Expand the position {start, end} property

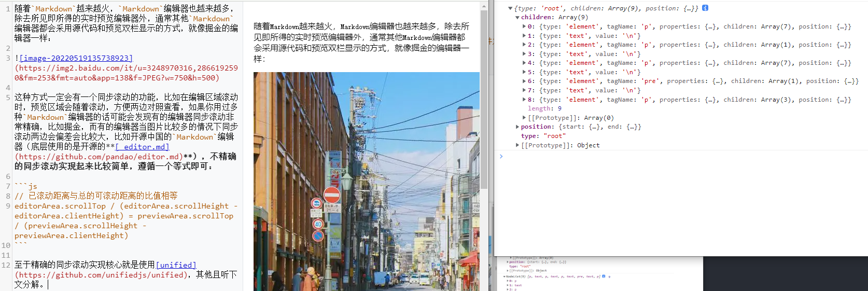pyautogui.click(x=517, y=127)
